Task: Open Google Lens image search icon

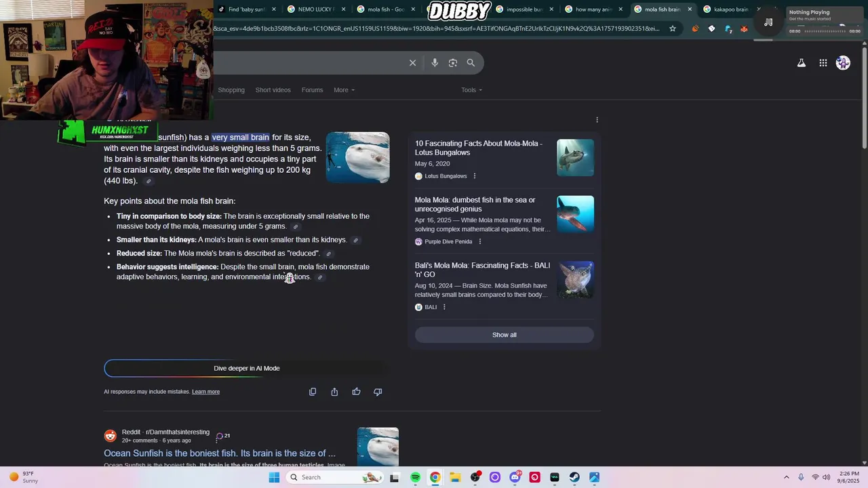Action: 453,63
